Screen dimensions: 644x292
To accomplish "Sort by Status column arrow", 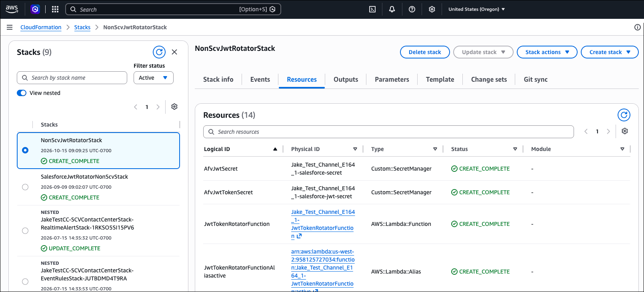I will 515,149.
